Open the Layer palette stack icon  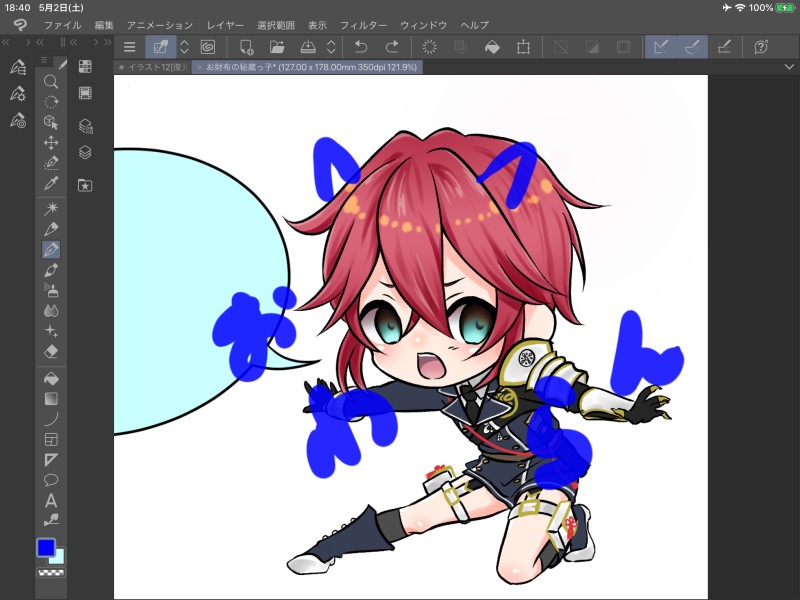tap(85, 153)
